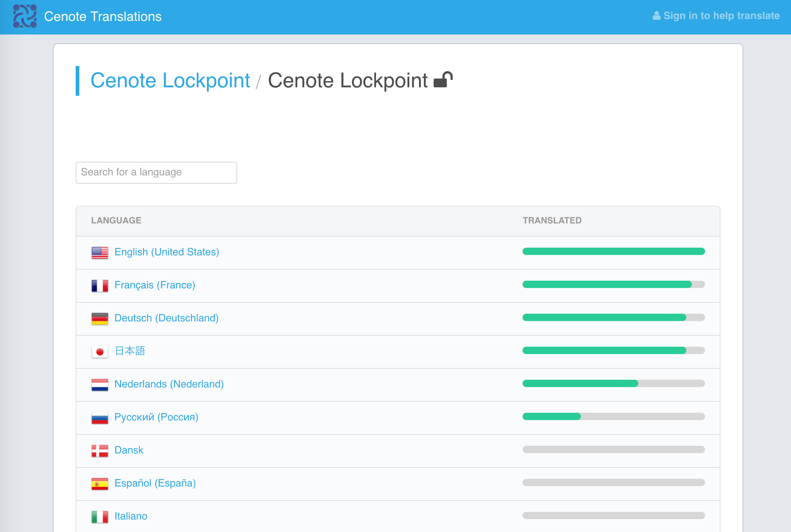Viewport: 791px width, 532px height.
Task: Open Nederlands (Nederland) translation
Action: click(x=169, y=384)
